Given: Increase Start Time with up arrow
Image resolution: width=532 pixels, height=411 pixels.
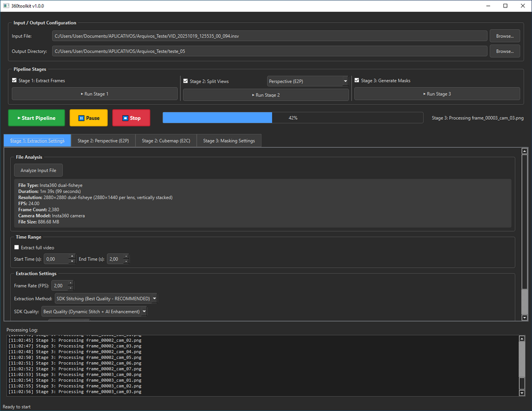Looking at the screenshot, I should pos(72,256).
